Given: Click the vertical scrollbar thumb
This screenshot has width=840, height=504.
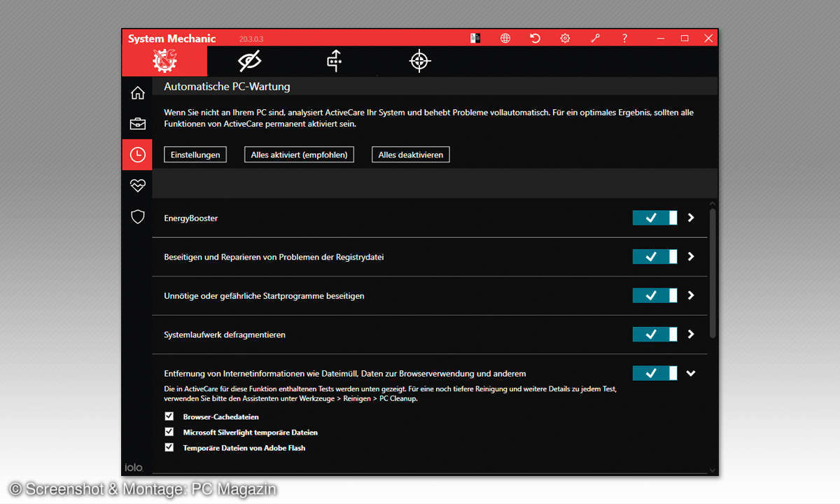Looking at the screenshot, I should 713,273.
